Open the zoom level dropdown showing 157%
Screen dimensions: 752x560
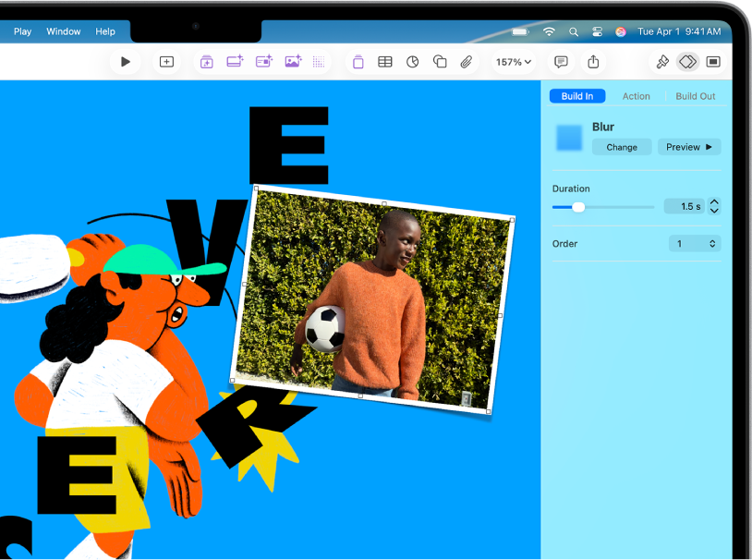coord(515,61)
